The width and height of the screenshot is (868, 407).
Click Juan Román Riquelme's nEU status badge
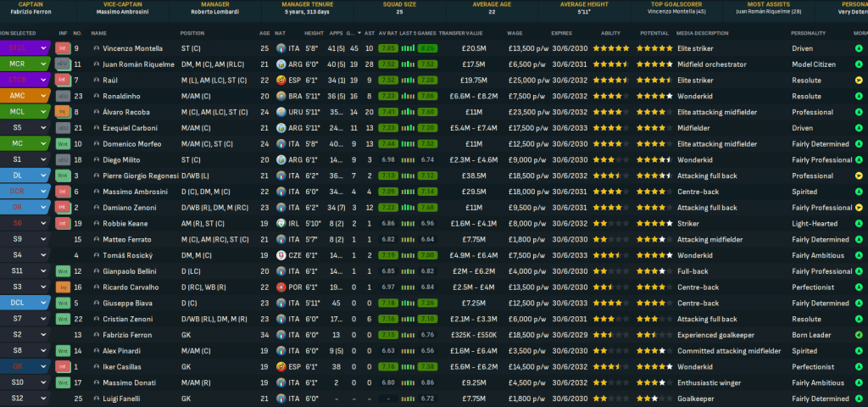pos(63,64)
